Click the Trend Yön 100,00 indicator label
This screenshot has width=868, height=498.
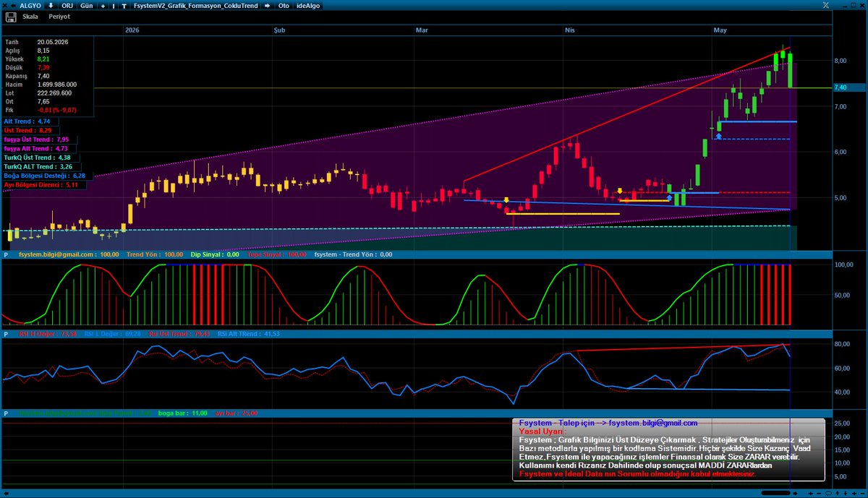coord(155,254)
